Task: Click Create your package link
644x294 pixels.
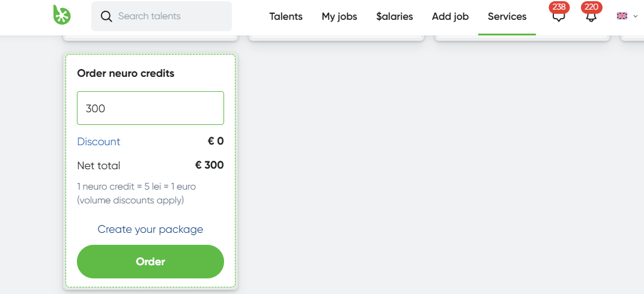Action: point(150,229)
